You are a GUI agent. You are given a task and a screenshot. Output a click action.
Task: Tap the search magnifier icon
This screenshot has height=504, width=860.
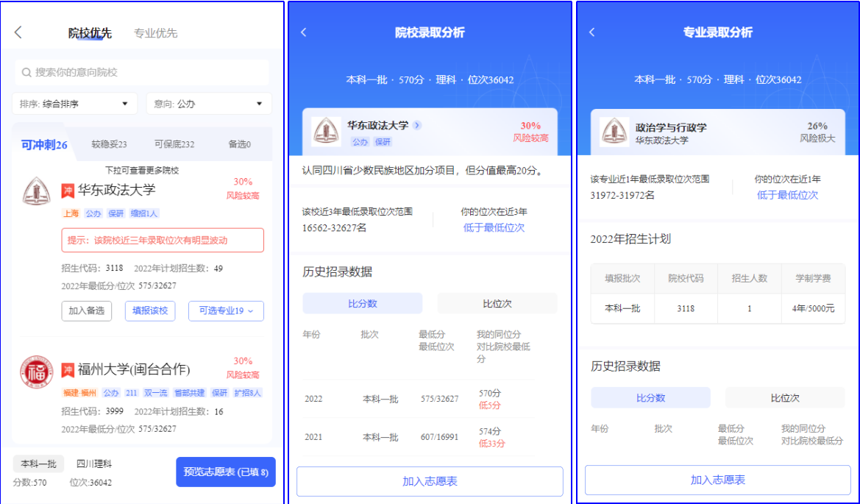click(x=26, y=72)
